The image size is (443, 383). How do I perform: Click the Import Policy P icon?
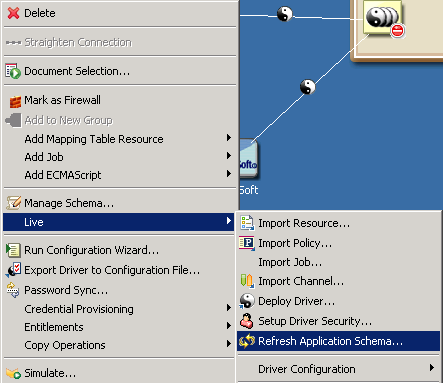247,243
